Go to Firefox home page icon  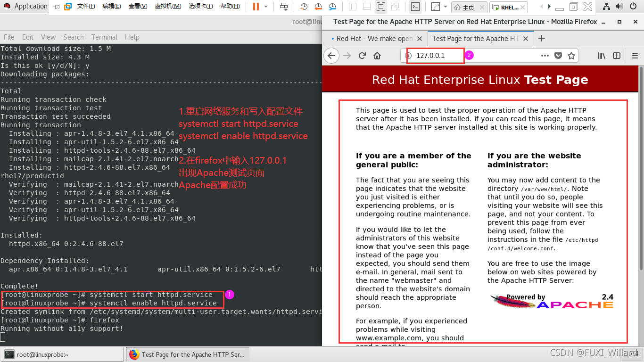[377, 56]
